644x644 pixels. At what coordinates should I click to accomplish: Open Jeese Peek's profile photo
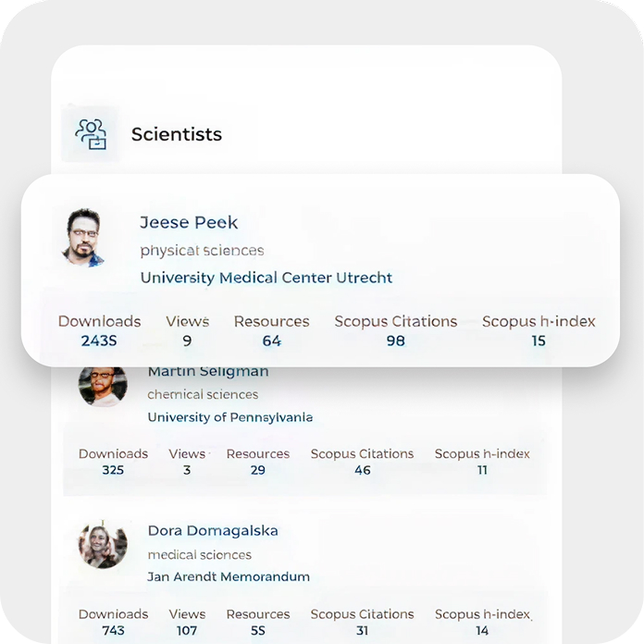point(84,238)
